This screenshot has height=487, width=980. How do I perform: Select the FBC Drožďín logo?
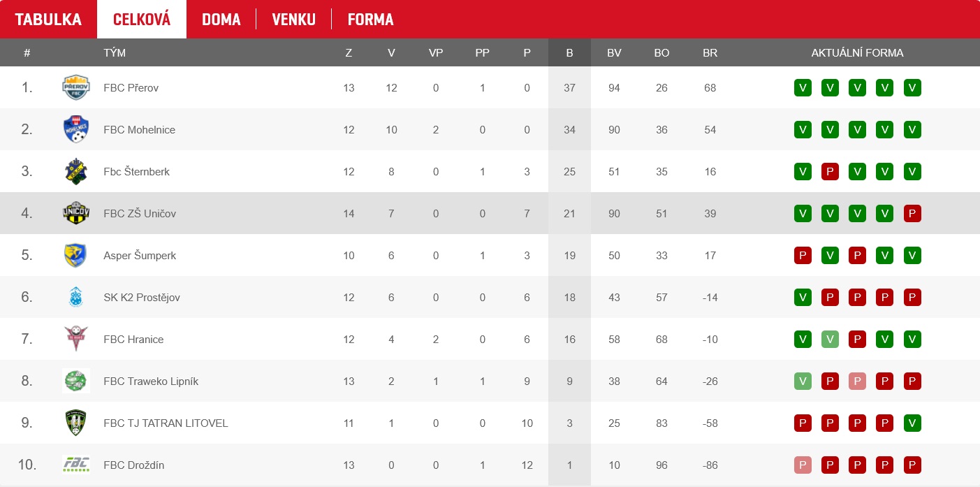[x=76, y=465]
